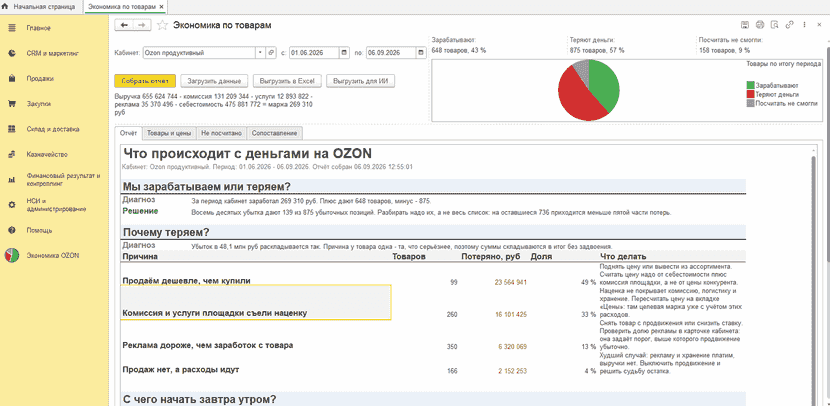
Task: Switch to Сопоставление tab
Action: tap(275, 133)
